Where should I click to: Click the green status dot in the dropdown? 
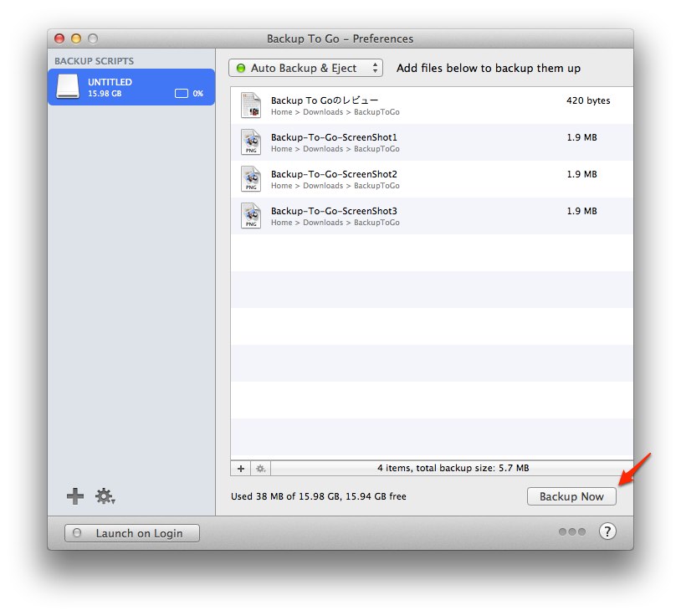(x=241, y=68)
